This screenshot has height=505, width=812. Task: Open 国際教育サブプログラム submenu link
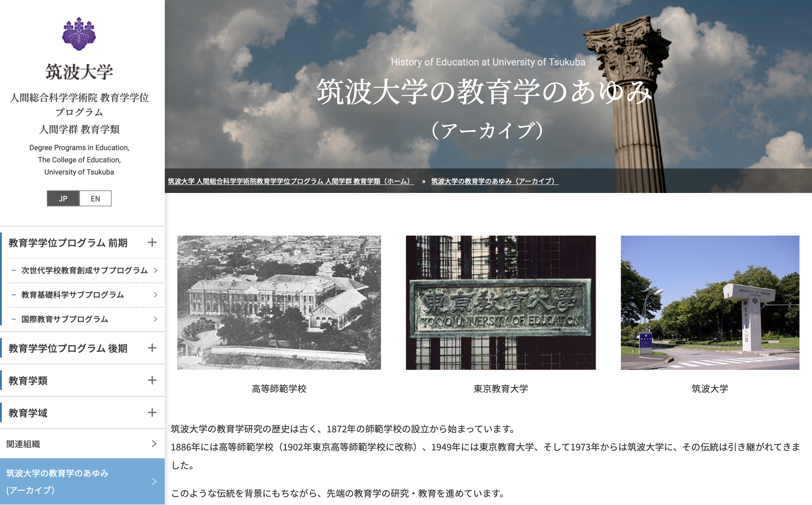pyautogui.click(x=65, y=319)
